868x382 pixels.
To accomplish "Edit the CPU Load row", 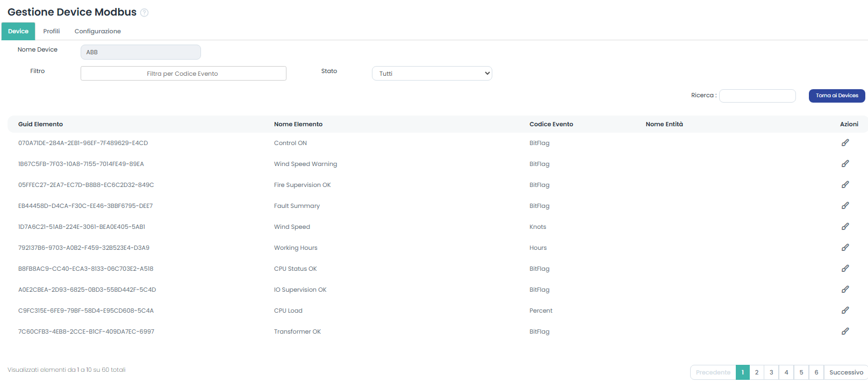I will (845, 311).
